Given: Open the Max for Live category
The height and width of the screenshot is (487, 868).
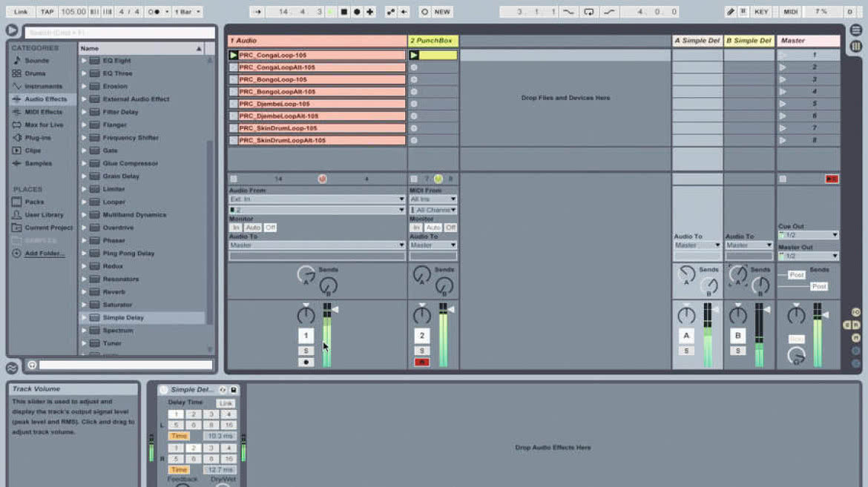Looking at the screenshot, I should coord(44,125).
